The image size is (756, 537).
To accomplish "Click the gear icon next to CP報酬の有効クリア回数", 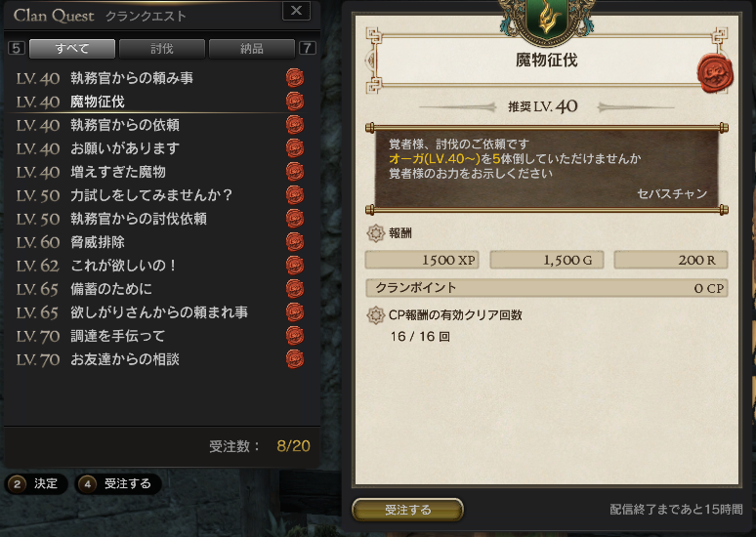I will (375, 314).
